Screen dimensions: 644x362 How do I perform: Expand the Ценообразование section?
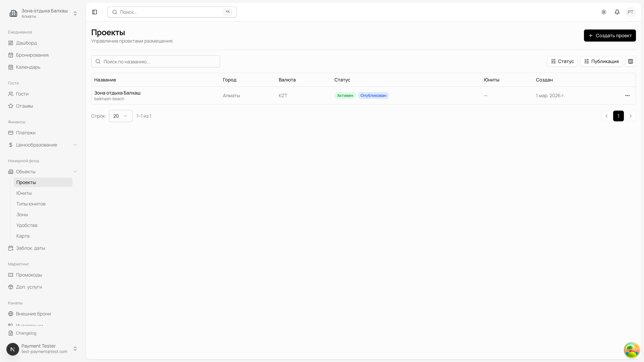(x=75, y=145)
